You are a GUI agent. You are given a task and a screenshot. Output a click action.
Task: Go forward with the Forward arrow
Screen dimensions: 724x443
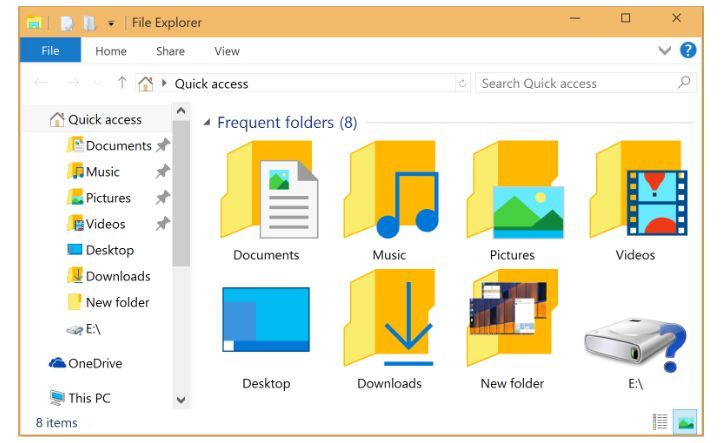click(73, 83)
